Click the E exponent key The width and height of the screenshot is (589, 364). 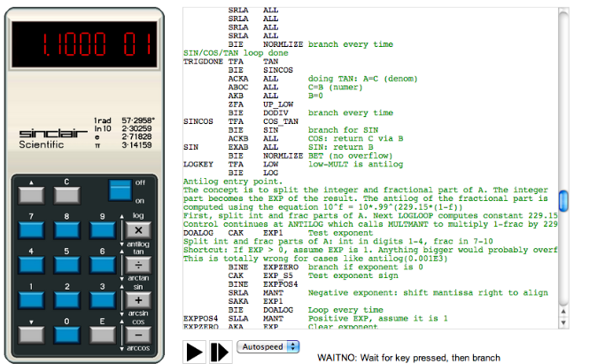coord(102,335)
